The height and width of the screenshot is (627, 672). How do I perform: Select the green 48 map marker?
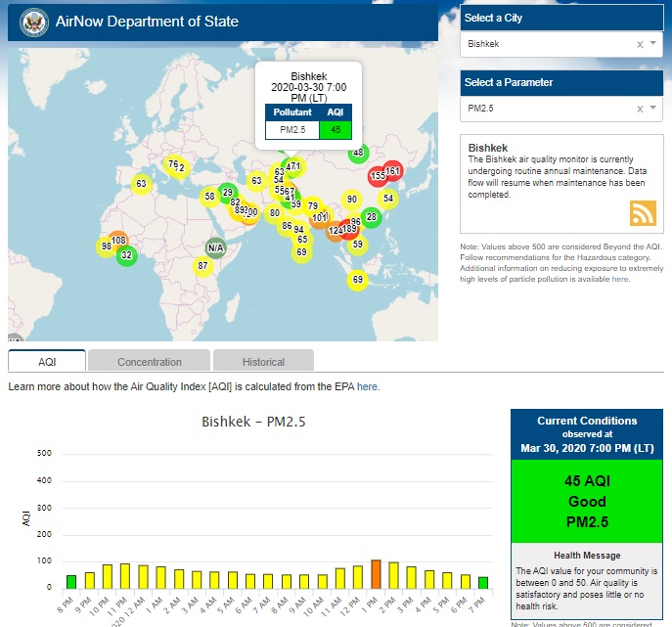(358, 153)
